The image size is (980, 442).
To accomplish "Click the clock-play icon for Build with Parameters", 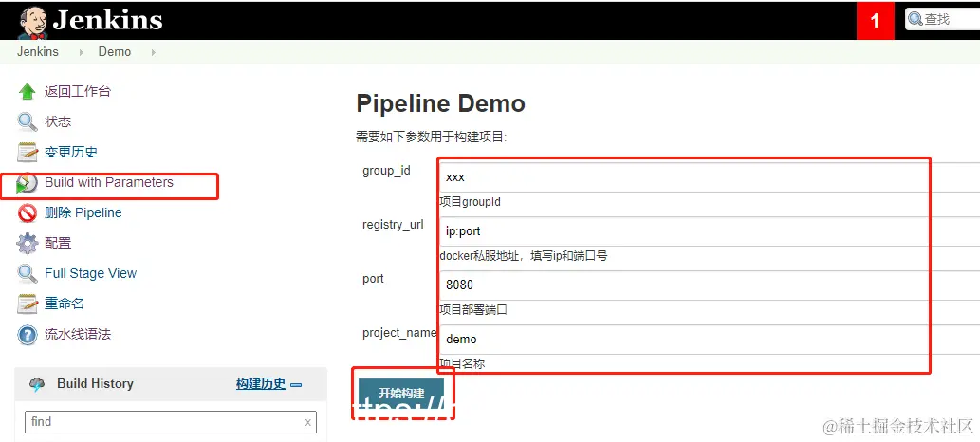I will (x=27, y=183).
